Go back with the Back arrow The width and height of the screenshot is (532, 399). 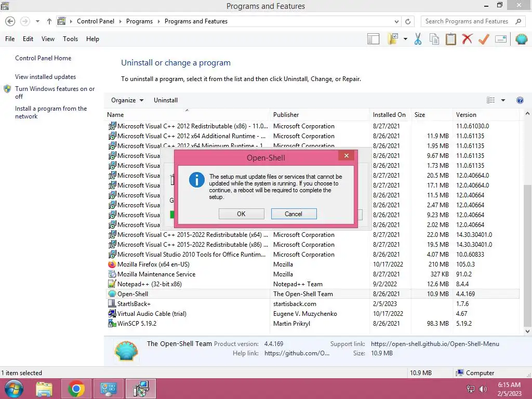10,21
